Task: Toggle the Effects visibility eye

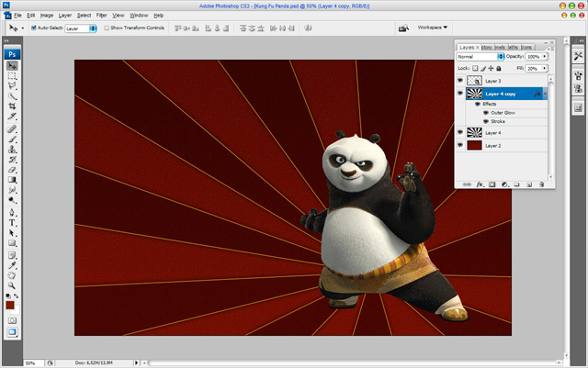Action: point(478,104)
